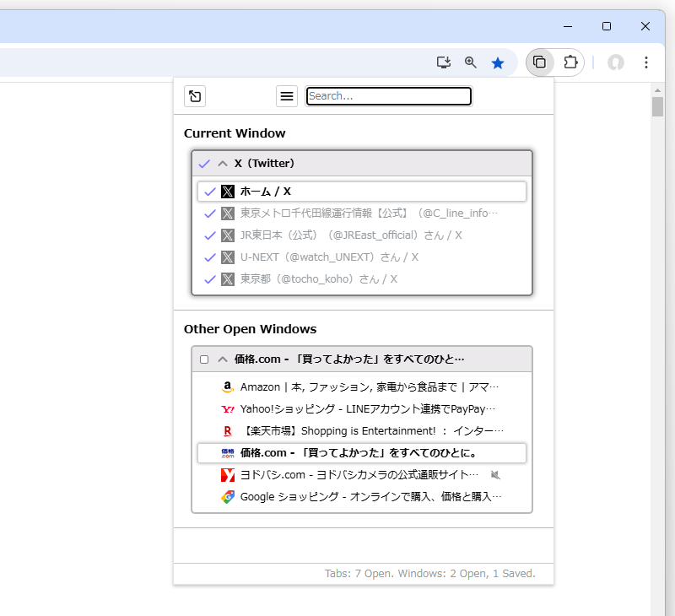Screen dimensions: 675x616
Task: Click the install app icon in address bar
Action: coord(444,62)
